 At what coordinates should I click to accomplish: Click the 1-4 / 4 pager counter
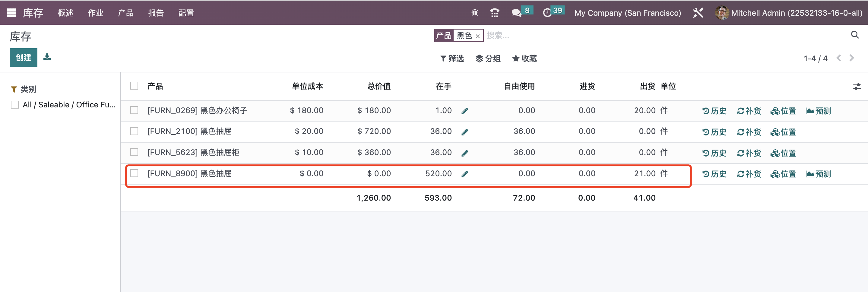(816, 59)
